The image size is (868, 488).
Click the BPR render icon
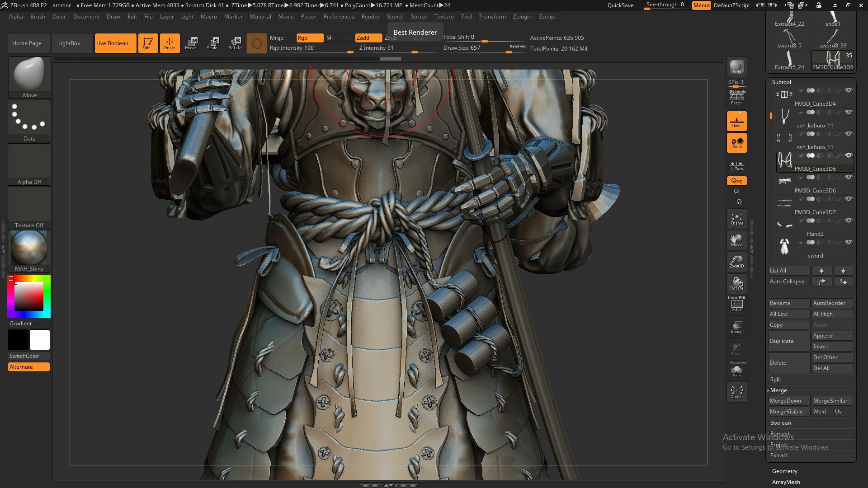[x=736, y=67]
